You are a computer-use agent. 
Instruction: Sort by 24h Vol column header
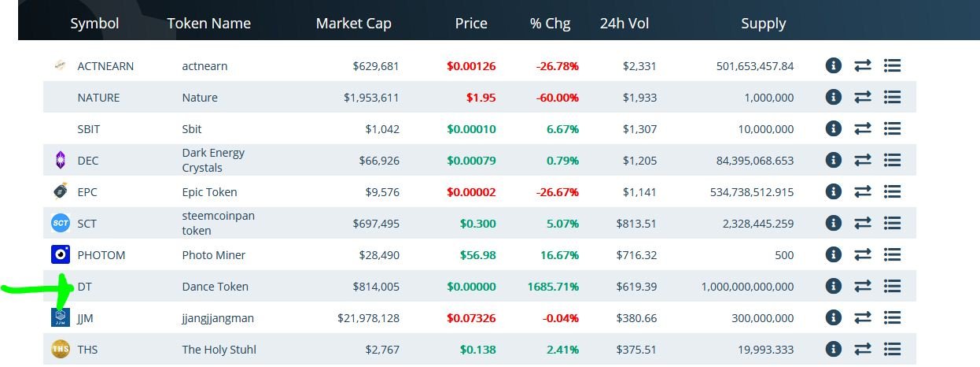coord(624,24)
